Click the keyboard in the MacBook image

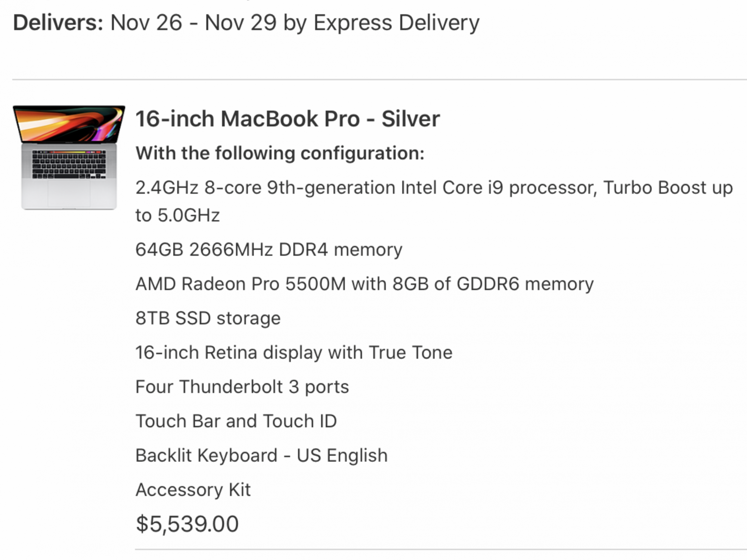click(x=69, y=164)
